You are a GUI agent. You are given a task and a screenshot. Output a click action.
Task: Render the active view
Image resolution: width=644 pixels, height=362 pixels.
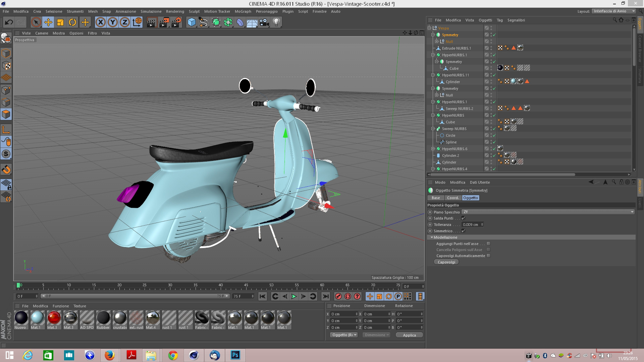point(152,22)
